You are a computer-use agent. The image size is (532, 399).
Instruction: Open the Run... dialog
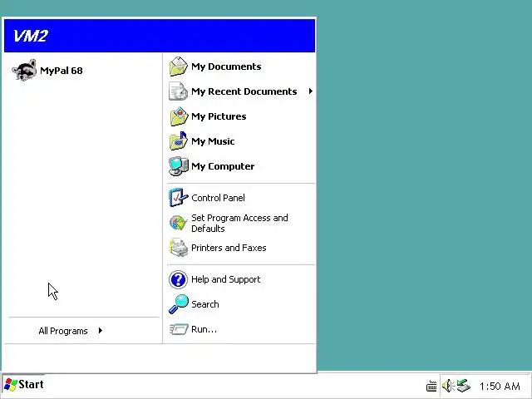241,329
